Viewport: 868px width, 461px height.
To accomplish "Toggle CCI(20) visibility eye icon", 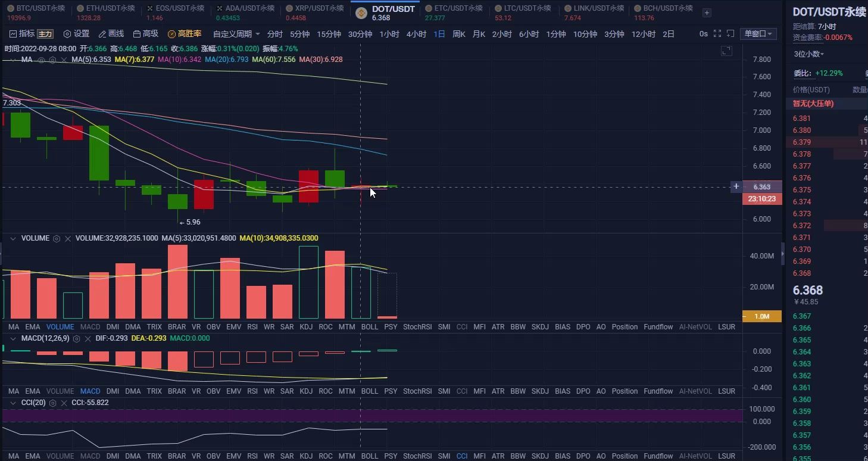I will (52, 403).
